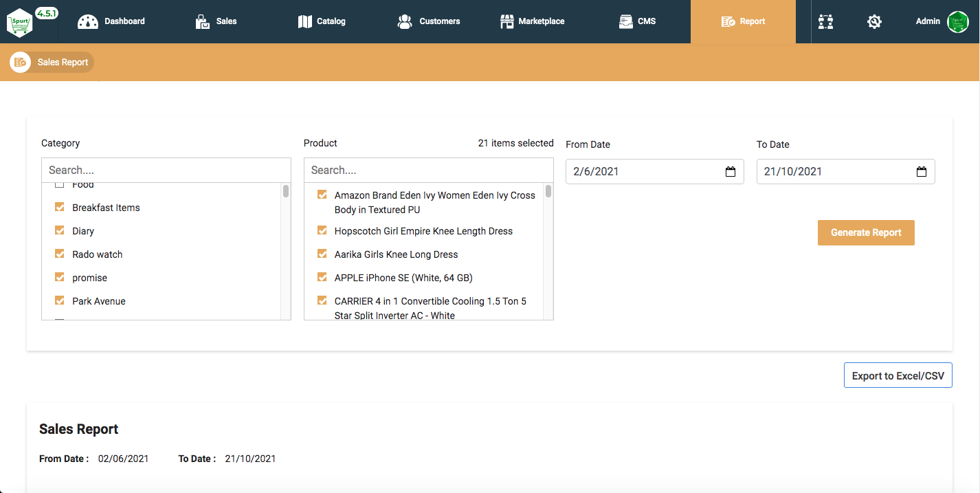Click Export to Excel/CSV button
The image size is (980, 493).
coord(898,375)
